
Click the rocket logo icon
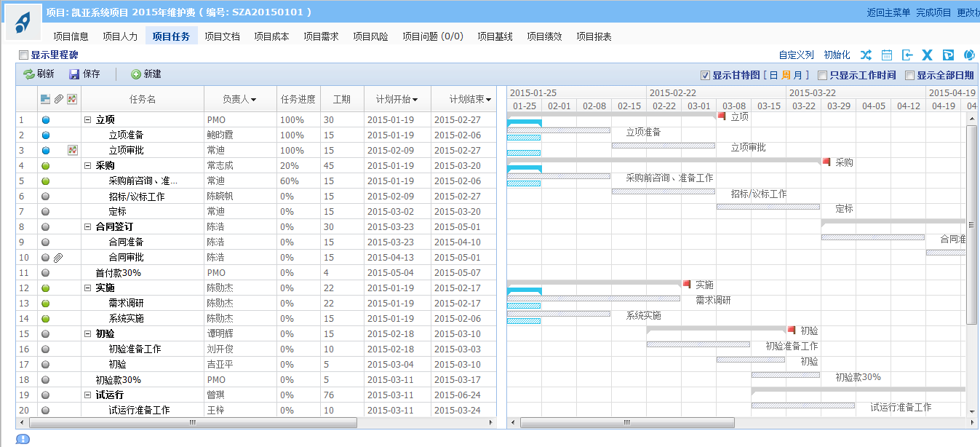coord(23,21)
